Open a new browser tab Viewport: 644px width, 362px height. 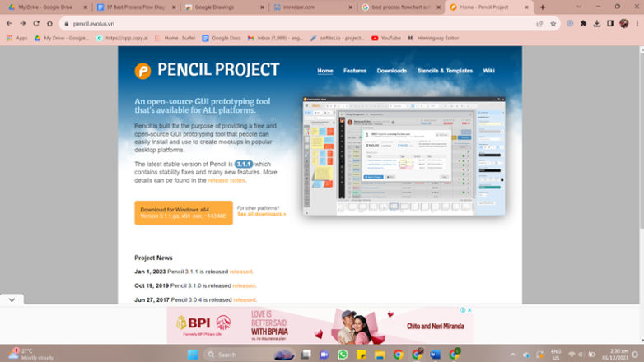click(x=543, y=7)
